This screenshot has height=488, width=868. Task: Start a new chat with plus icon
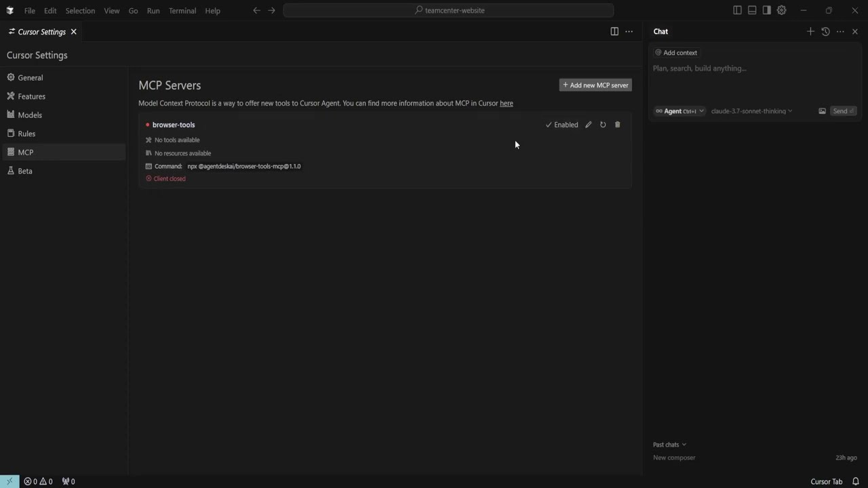pos(810,32)
